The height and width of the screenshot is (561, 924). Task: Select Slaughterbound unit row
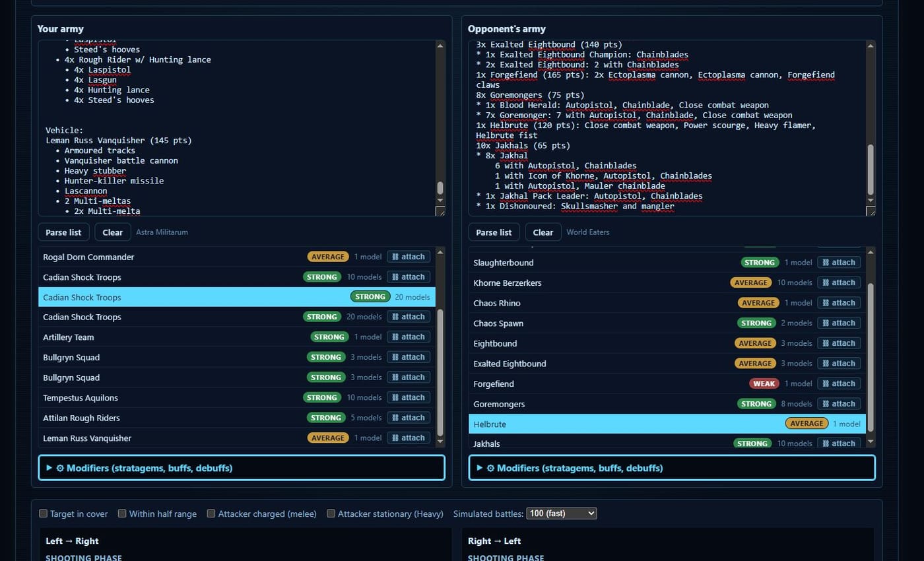(x=667, y=263)
